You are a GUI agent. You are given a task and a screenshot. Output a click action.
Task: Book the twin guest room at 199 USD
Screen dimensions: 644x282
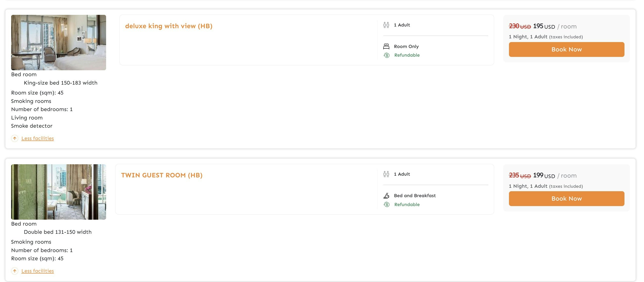coord(567,199)
